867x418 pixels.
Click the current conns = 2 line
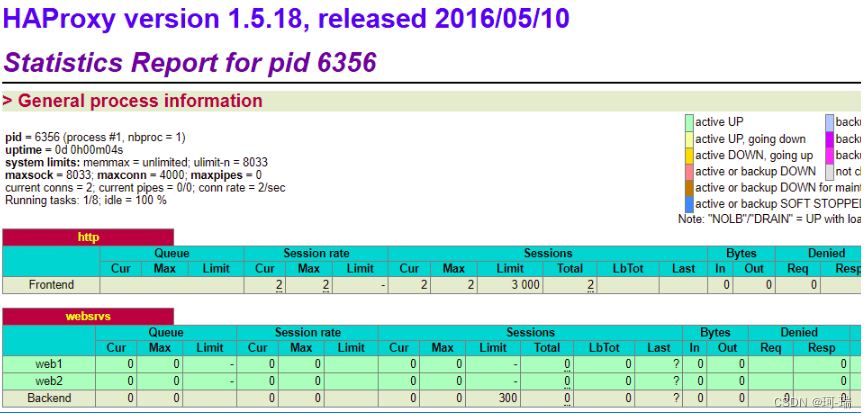[x=145, y=188]
